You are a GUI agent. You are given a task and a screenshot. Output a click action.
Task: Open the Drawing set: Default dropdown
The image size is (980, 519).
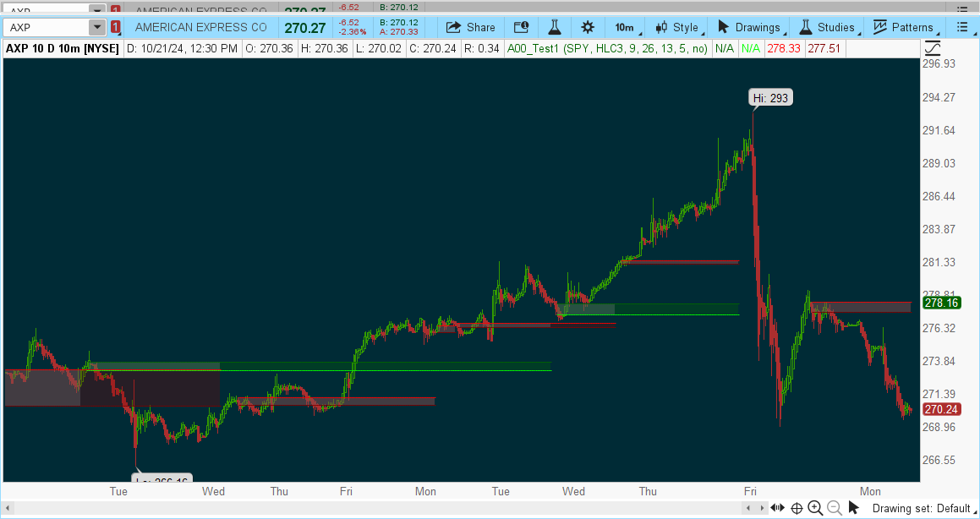(x=925, y=508)
